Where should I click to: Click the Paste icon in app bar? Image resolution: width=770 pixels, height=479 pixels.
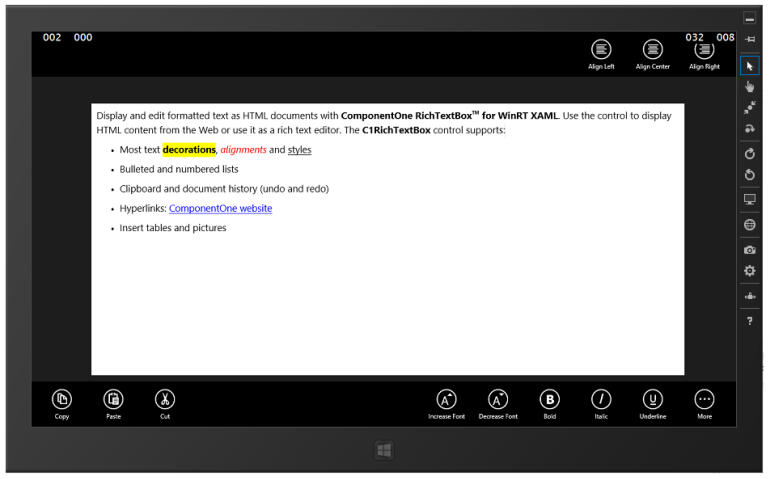113,399
